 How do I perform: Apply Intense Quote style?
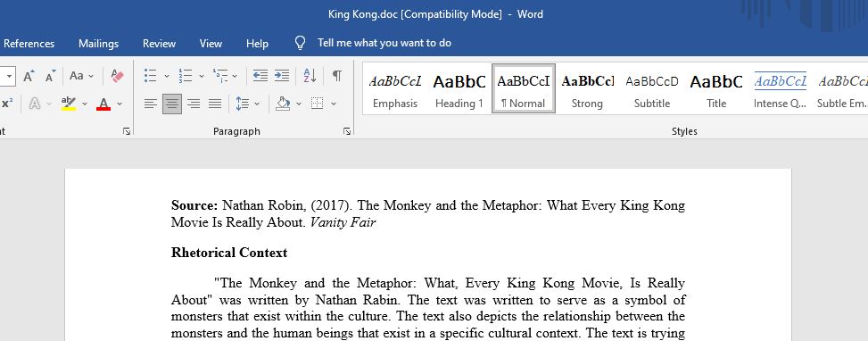[780, 88]
